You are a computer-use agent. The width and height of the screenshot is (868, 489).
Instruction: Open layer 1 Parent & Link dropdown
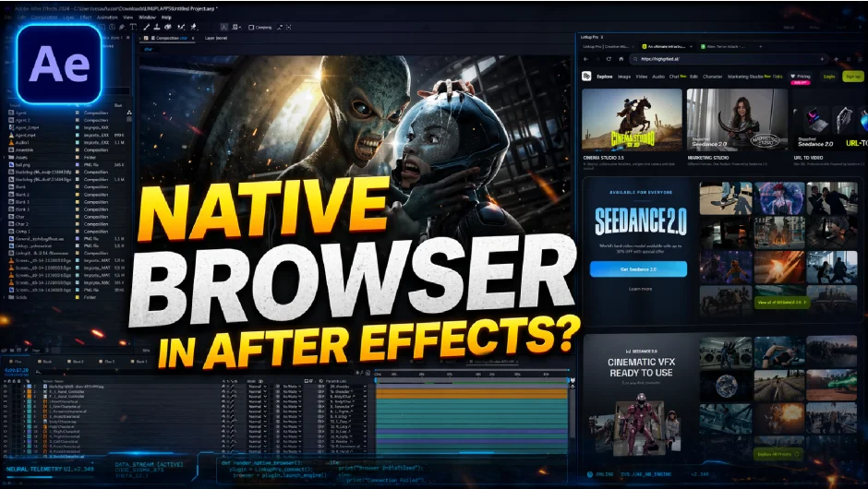click(x=348, y=386)
